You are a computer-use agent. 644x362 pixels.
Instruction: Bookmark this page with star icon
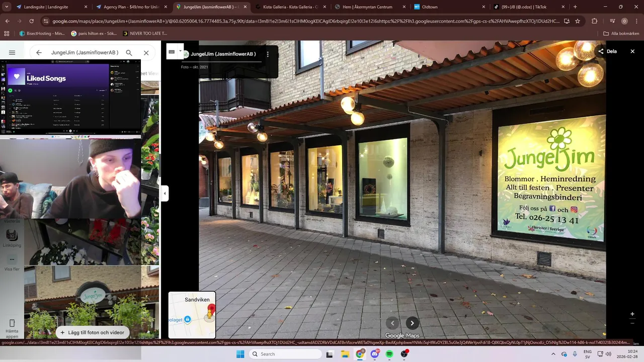pyautogui.click(x=578, y=21)
